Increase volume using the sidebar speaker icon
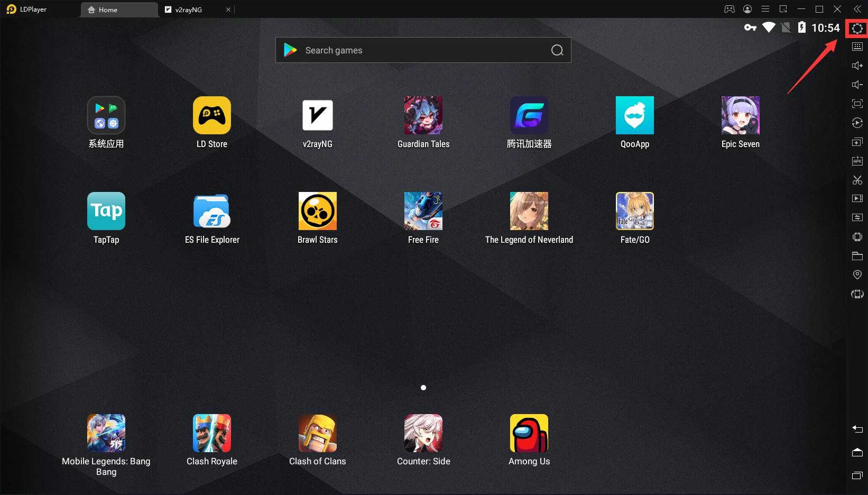 (857, 66)
